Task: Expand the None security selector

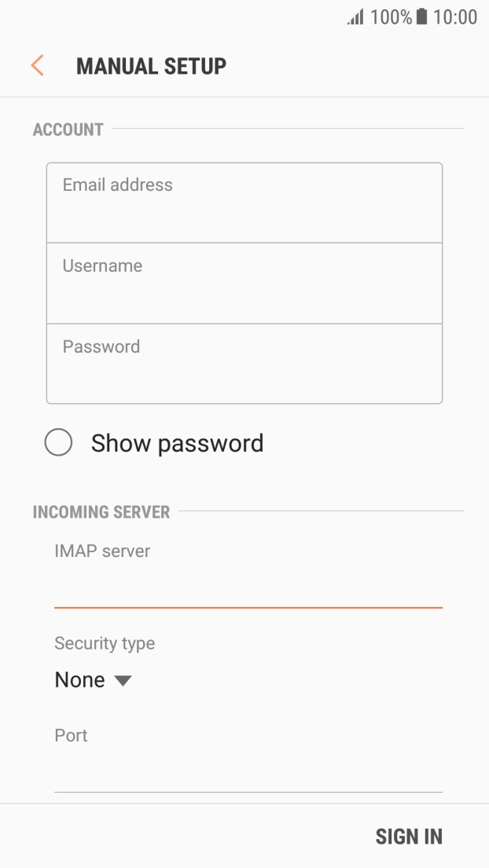Action: coord(93,680)
